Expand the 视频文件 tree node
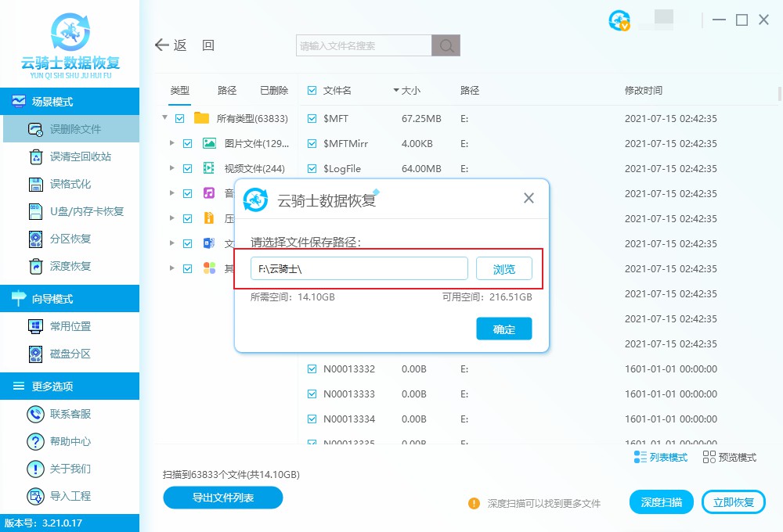Viewport: 783px width, 532px height. tap(171, 167)
